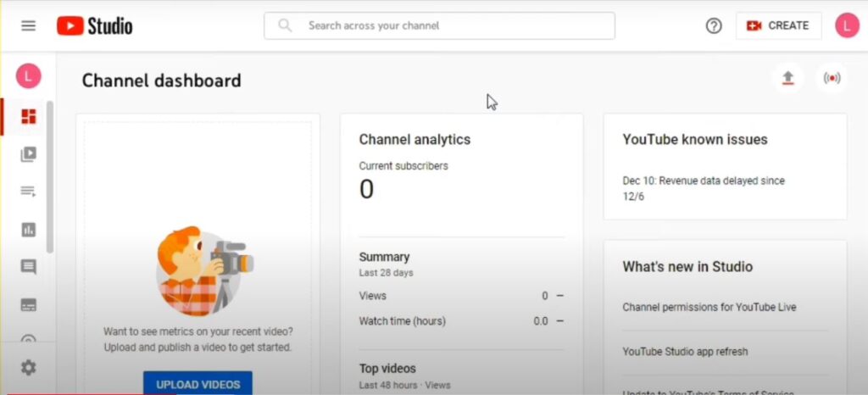Click the CREATE button
The image size is (868, 395).
pos(778,26)
